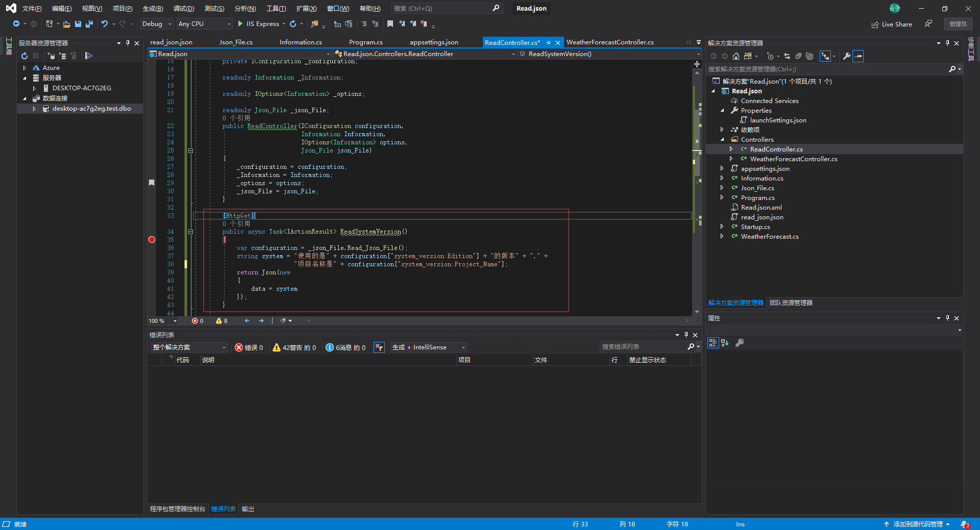
Task: Open the Any CPU platform dropdown
Action: point(204,24)
